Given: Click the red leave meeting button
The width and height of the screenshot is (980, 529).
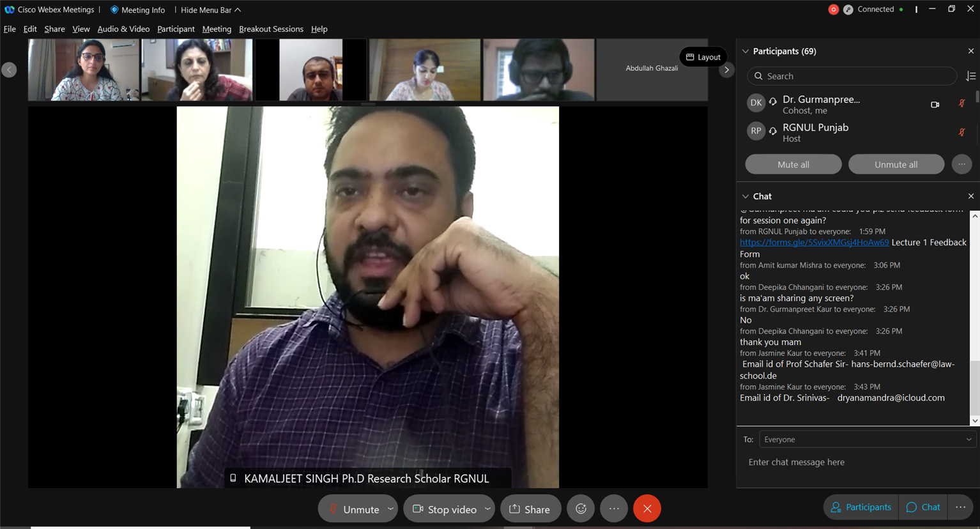Looking at the screenshot, I should (647, 509).
